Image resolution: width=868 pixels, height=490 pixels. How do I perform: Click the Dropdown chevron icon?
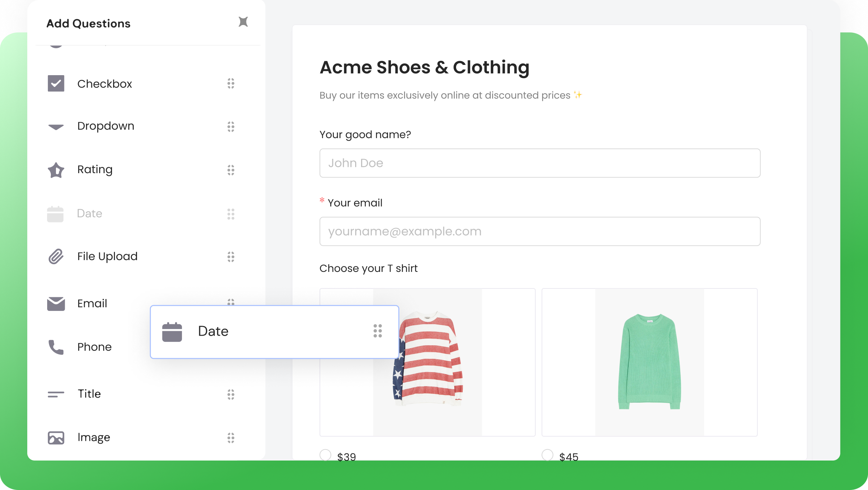pos(56,127)
